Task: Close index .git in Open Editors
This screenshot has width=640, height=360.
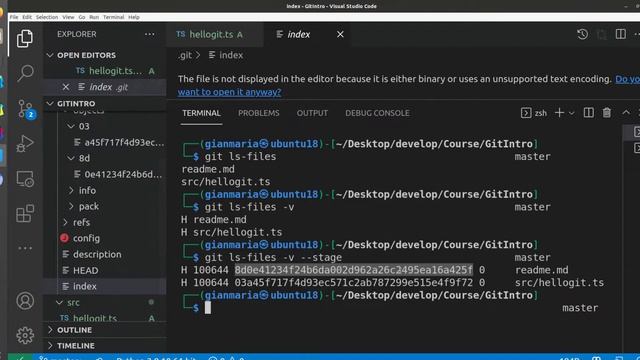Action: (66, 87)
